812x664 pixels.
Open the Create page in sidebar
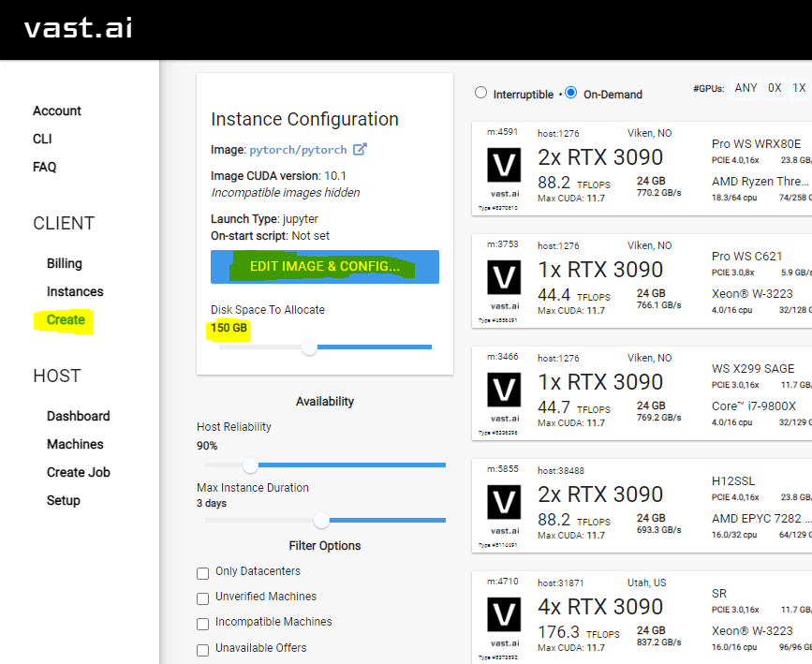tap(66, 319)
